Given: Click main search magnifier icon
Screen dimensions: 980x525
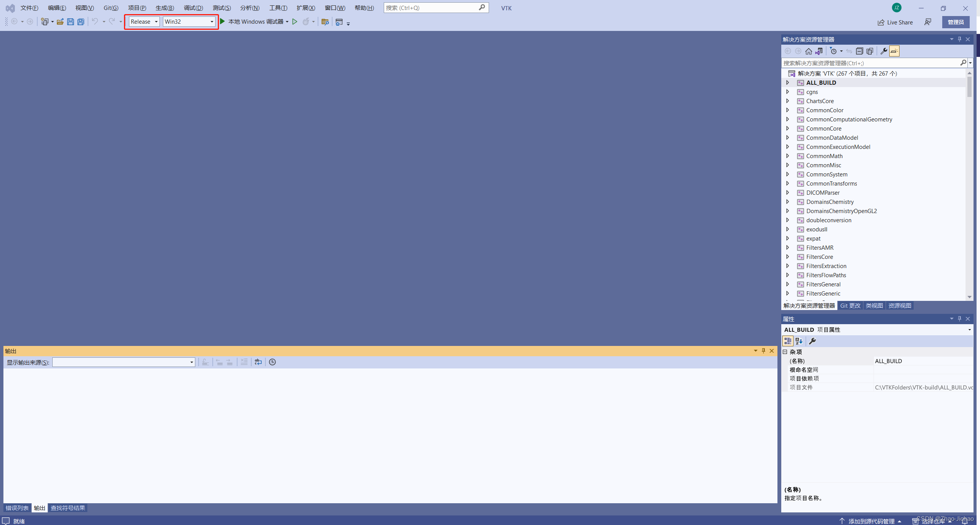Looking at the screenshot, I should (482, 8).
